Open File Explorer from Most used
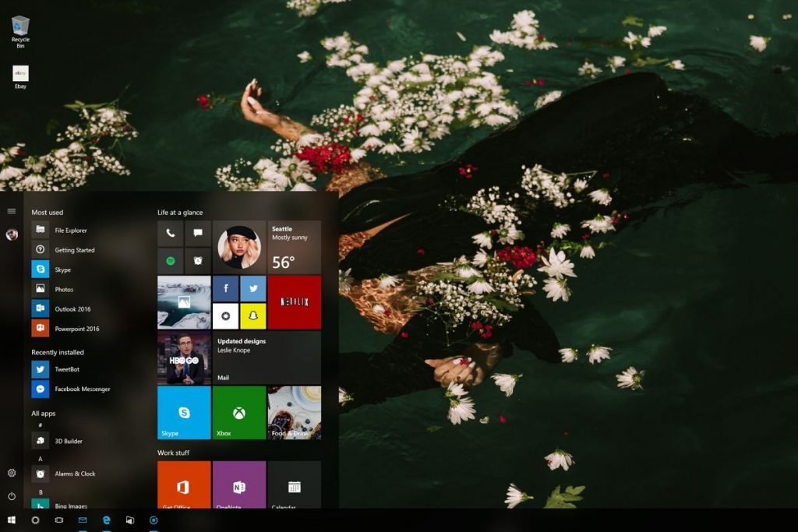Screen dimensions: 798x532 coord(70,231)
